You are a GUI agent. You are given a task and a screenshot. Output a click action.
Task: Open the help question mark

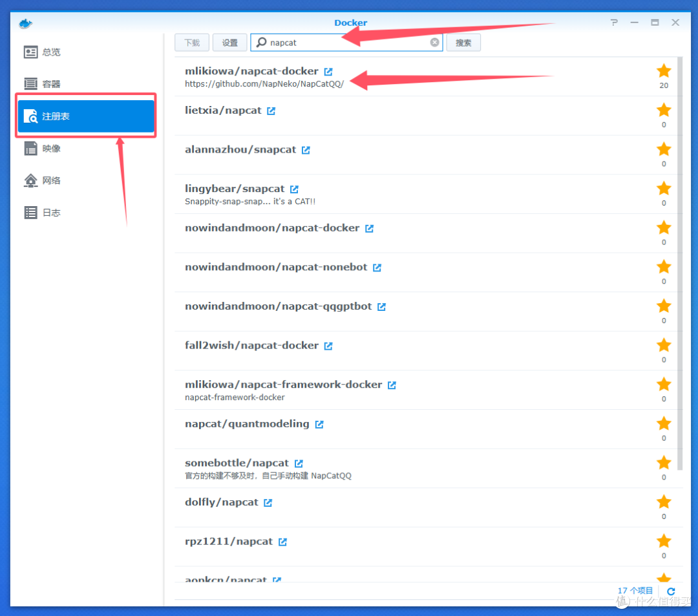point(614,22)
